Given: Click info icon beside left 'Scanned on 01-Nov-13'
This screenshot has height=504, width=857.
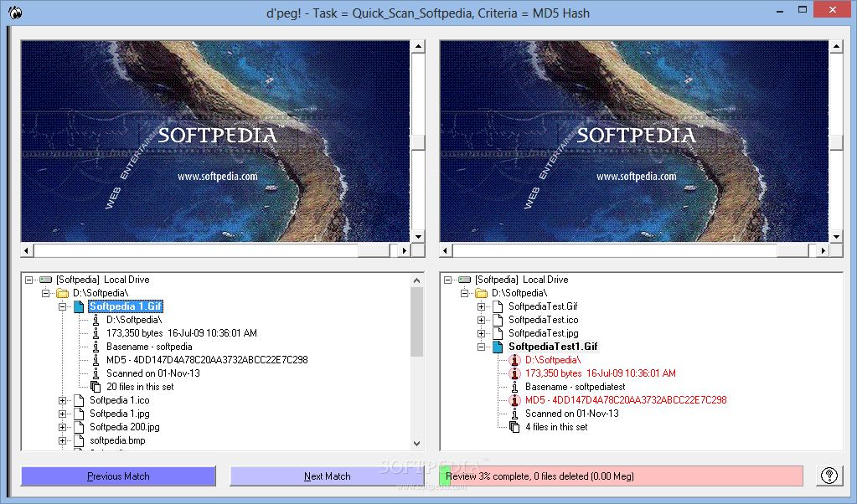Looking at the screenshot, I should (96, 373).
